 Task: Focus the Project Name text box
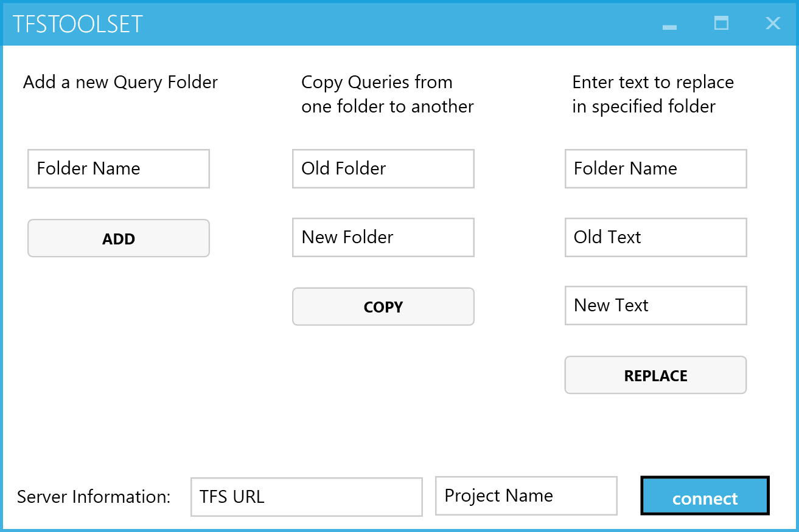(526, 496)
